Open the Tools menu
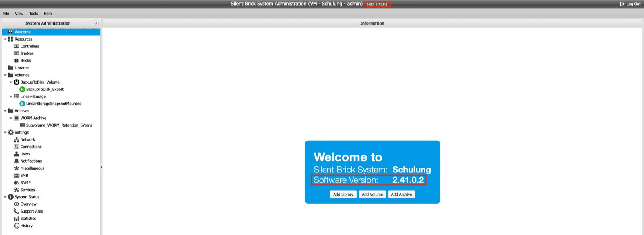644x235 pixels. [x=33, y=14]
